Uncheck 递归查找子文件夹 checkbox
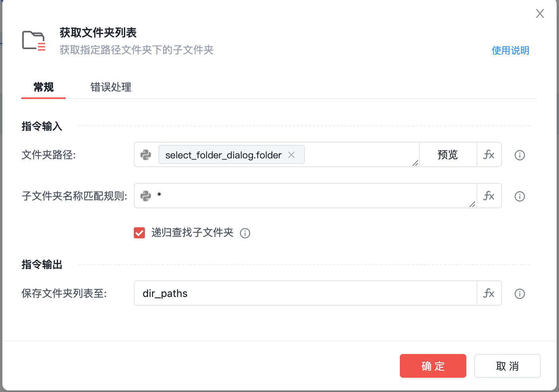 point(139,233)
